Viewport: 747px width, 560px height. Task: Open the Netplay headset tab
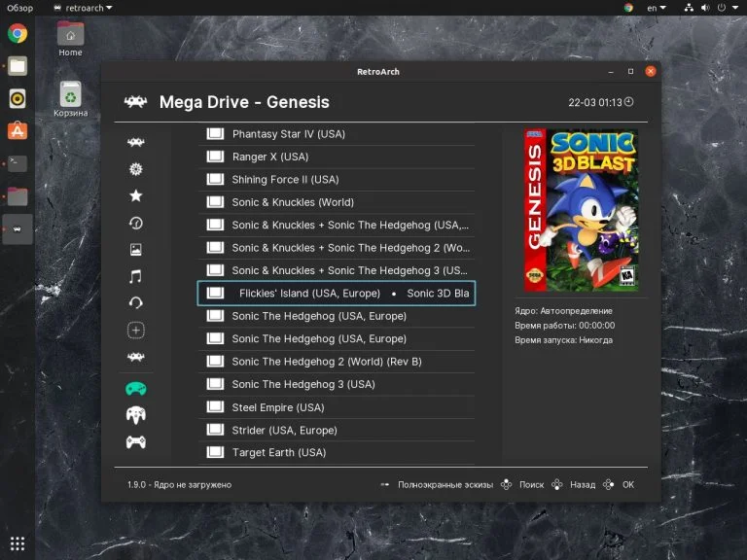(136, 303)
